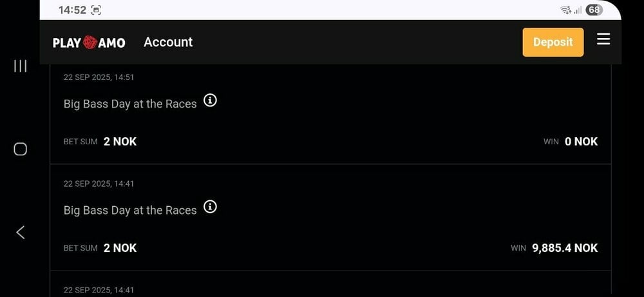Open the hamburger menu
The width and height of the screenshot is (644, 297).
pyautogui.click(x=603, y=39)
